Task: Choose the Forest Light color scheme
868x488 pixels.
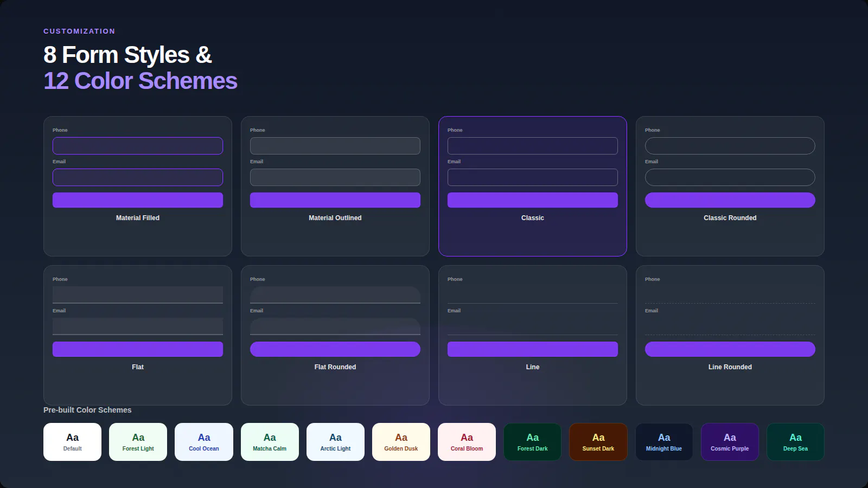Action: (x=138, y=442)
